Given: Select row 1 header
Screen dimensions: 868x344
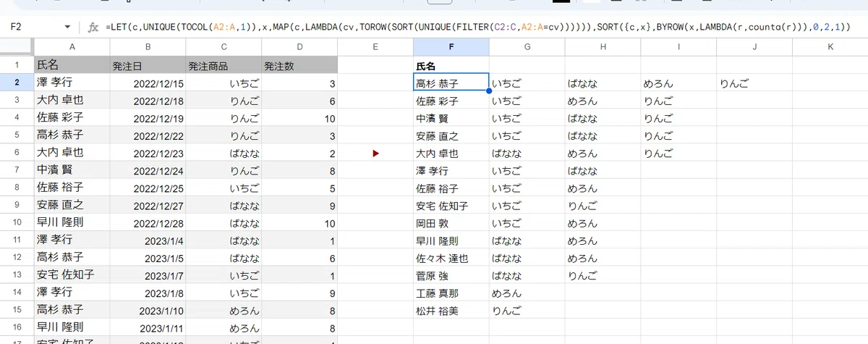Looking at the screenshot, I should point(17,64).
